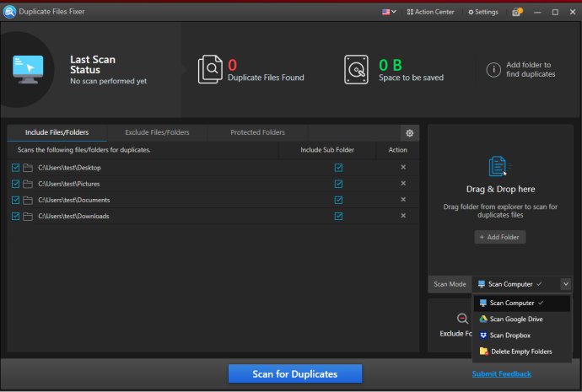
Task: Uncheck the Desktop folder checkbox
Action: pos(15,168)
